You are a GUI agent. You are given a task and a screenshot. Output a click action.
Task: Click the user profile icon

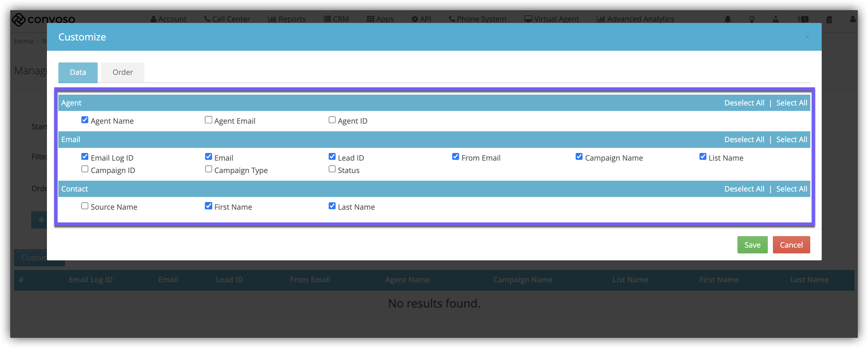point(852,19)
